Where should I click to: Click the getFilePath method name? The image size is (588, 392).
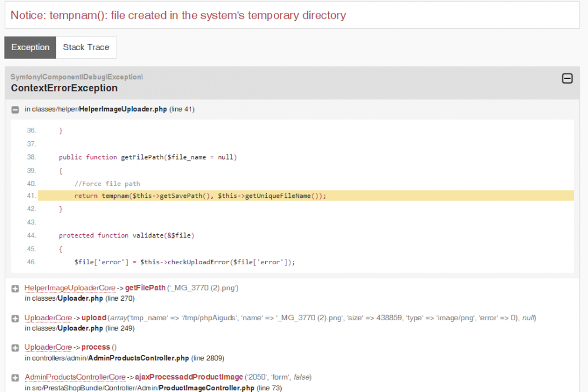pyautogui.click(x=145, y=288)
